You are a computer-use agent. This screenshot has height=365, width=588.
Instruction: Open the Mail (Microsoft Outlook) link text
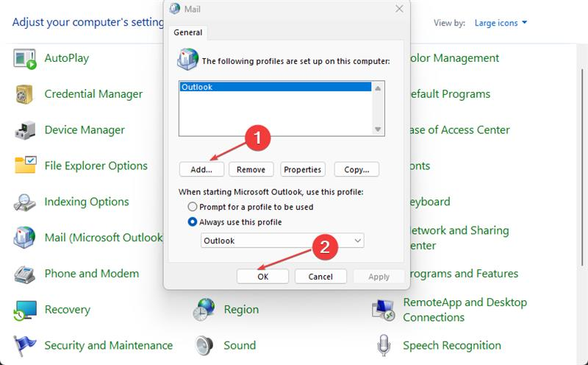coord(104,238)
